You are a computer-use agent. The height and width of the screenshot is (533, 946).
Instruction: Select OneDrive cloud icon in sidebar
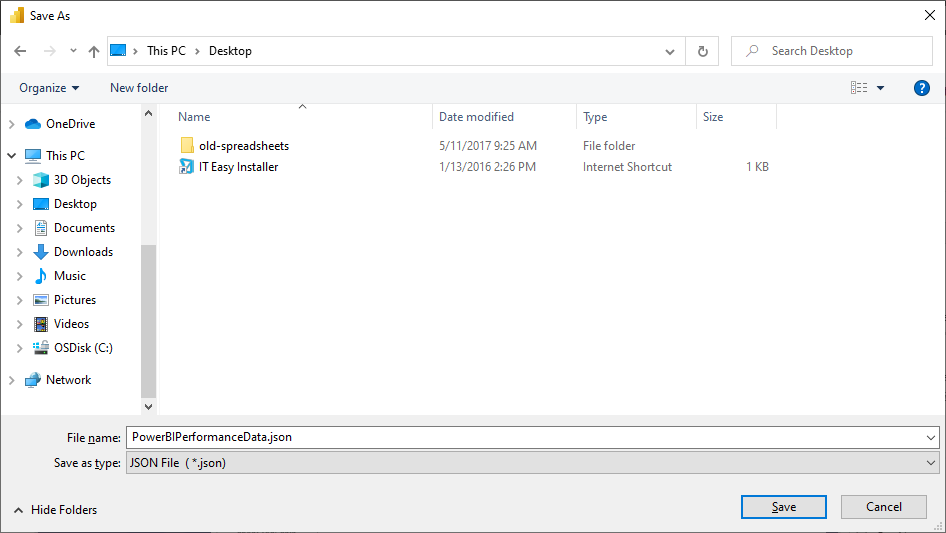click(33, 124)
